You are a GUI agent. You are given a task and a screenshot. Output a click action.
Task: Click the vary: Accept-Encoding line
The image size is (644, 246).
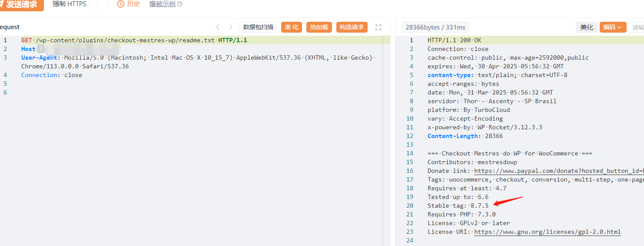click(465, 118)
